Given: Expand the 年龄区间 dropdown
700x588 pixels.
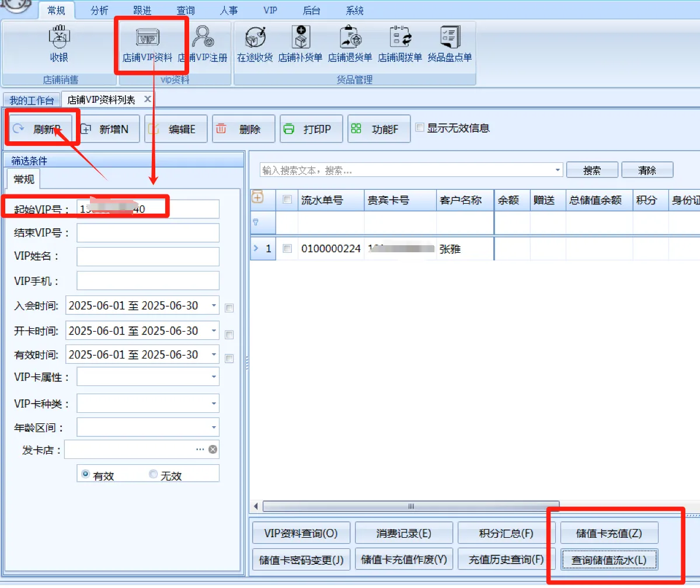Looking at the screenshot, I should point(214,427).
